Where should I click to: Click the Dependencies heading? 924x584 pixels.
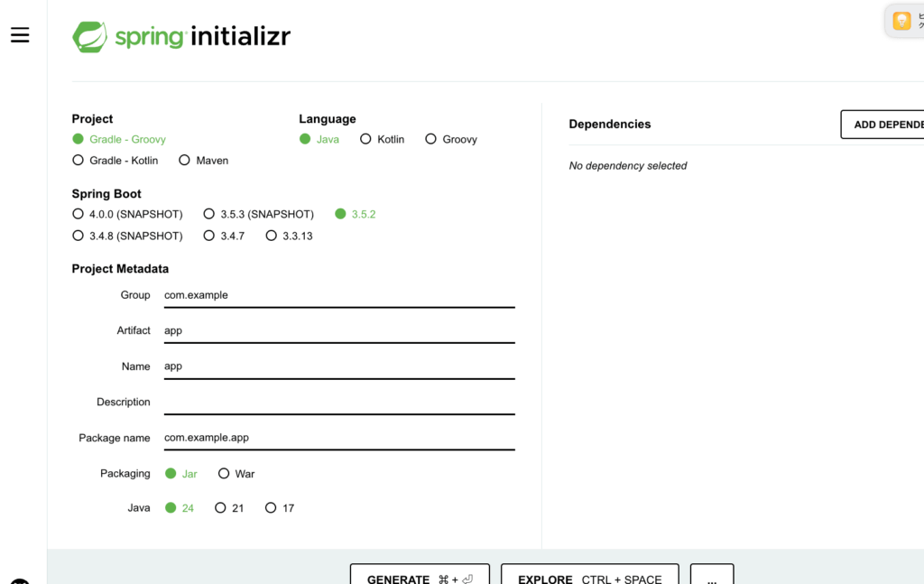[x=610, y=125]
